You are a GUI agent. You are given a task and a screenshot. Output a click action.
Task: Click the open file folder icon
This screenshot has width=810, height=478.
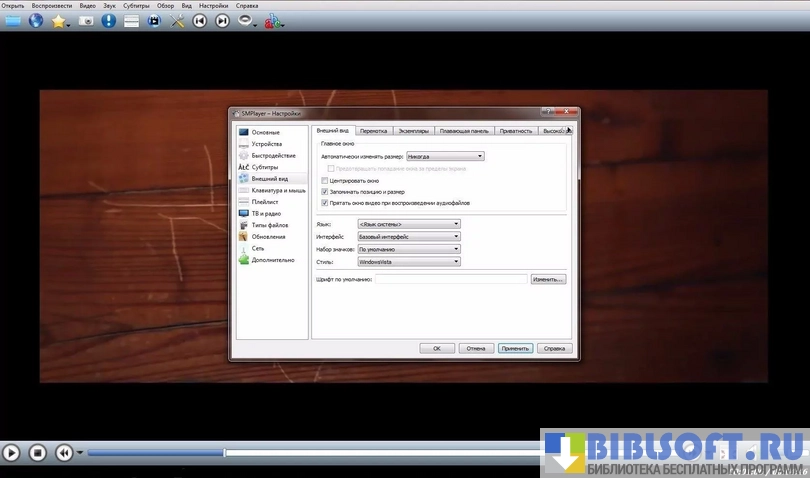(13, 21)
